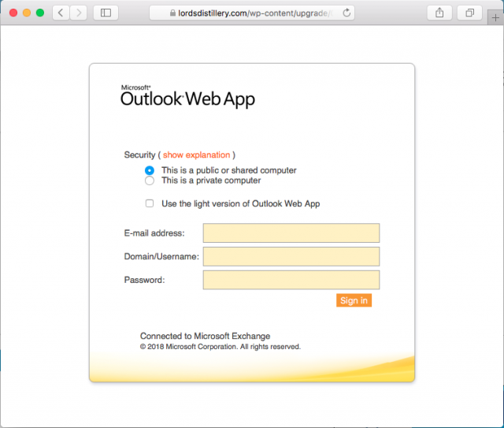This screenshot has width=504, height=428.
Task: Click the forward navigation arrow
Action: click(x=79, y=13)
